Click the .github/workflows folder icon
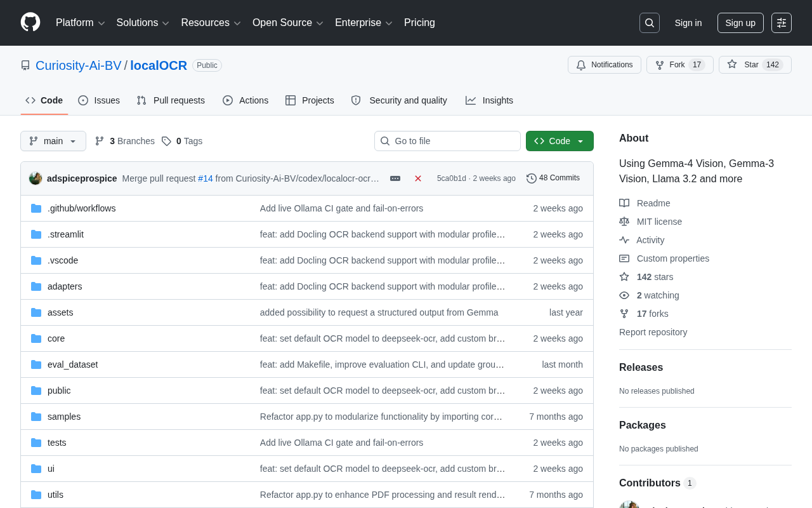The width and height of the screenshot is (812, 508). 36,208
